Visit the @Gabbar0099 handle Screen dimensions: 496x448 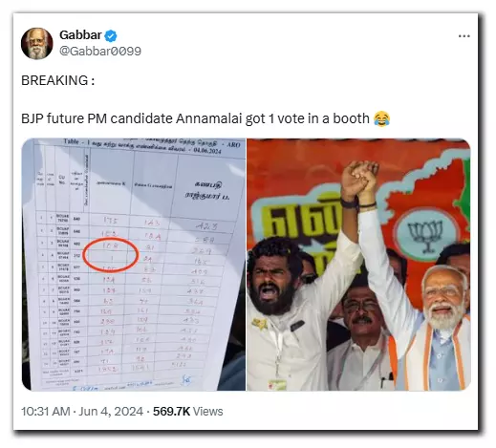pyautogui.click(x=100, y=51)
